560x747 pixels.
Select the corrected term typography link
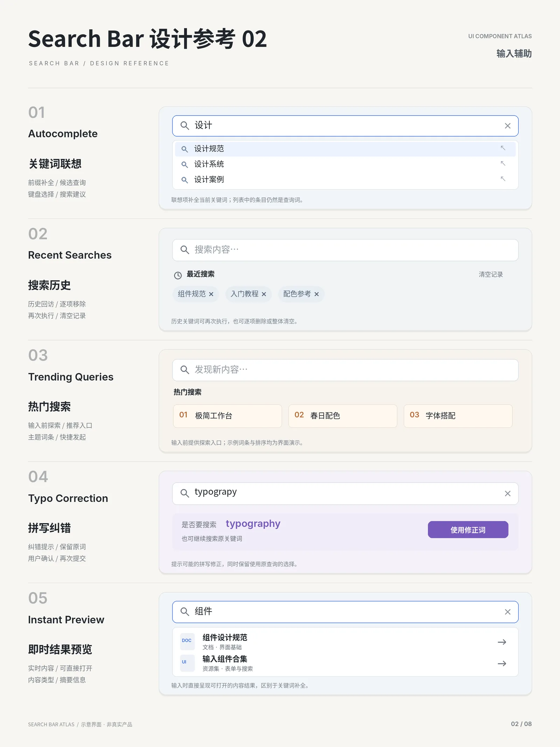(x=253, y=524)
